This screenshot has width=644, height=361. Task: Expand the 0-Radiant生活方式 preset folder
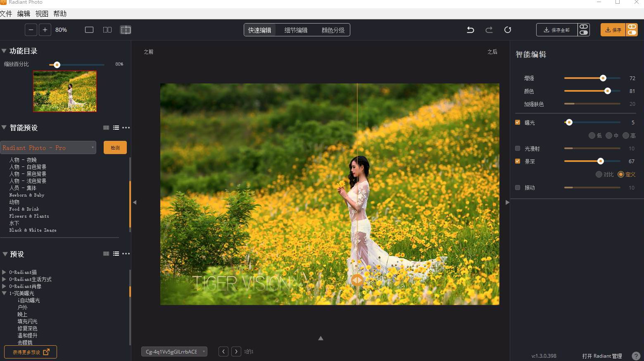[x=4, y=279]
